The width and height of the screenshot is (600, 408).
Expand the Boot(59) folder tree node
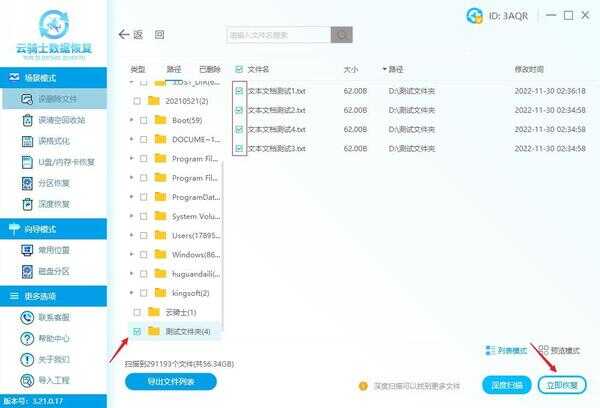click(x=132, y=120)
